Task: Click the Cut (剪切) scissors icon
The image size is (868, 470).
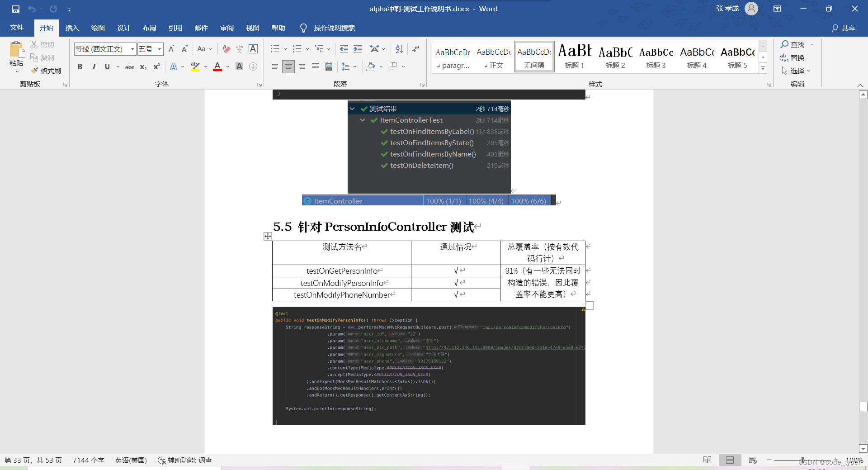Action: 34,44
